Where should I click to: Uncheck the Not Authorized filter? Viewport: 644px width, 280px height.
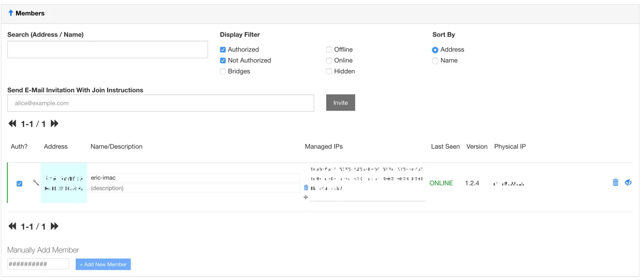coord(223,60)
